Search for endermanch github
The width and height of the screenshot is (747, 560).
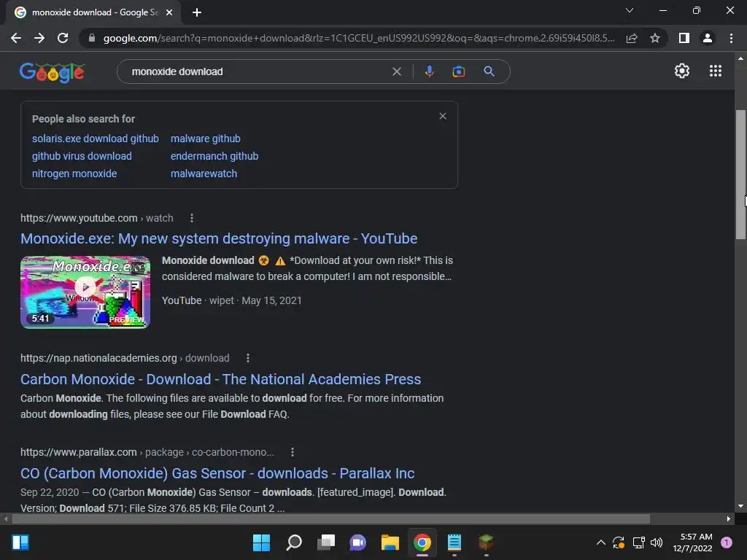[x=214, y=156]
